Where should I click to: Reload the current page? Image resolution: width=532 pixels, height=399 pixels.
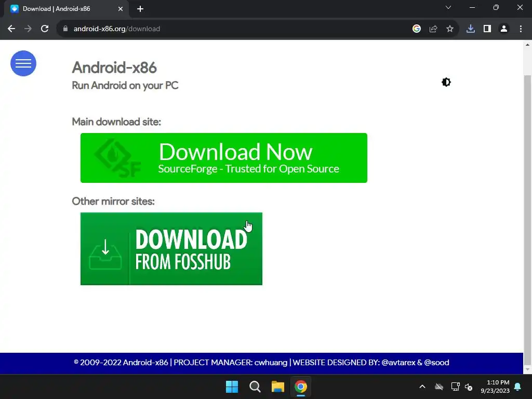pos(45,29)
